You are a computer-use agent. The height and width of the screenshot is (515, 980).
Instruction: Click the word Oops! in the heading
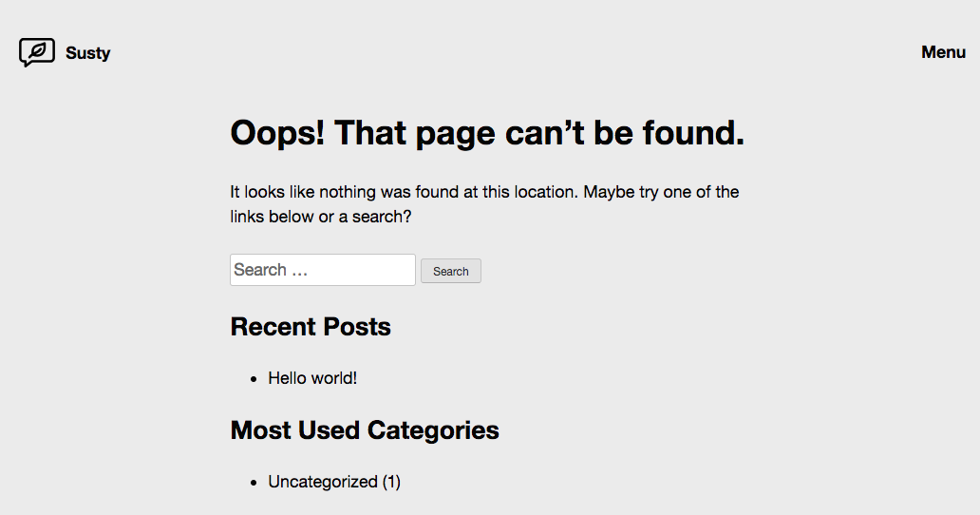(x=277, y=134)
